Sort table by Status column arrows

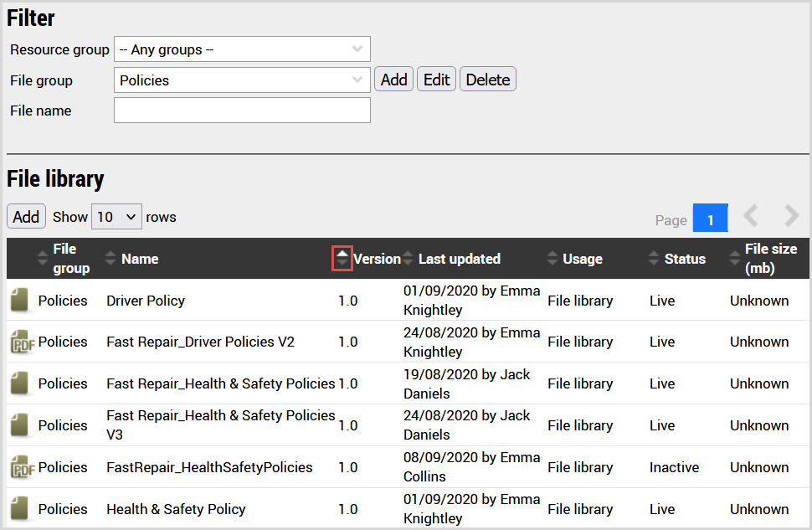tap(654, 259)
